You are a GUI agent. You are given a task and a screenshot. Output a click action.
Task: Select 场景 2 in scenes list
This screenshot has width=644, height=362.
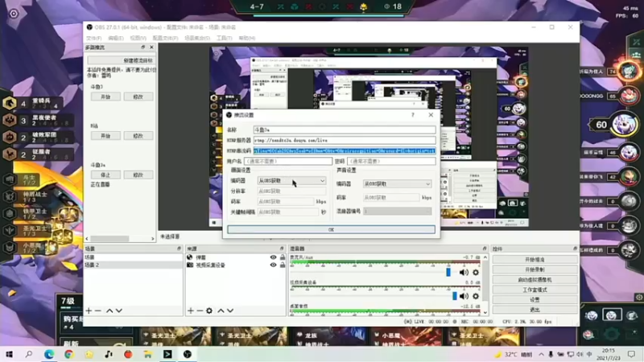tap(133, 265)
